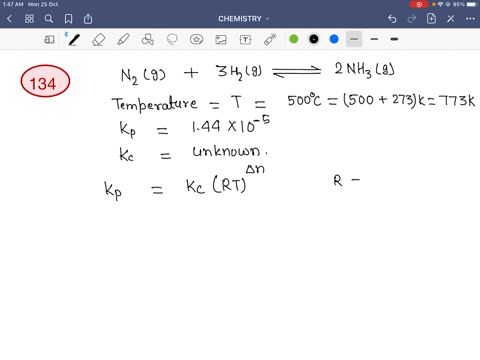Choose the black pen color
This screenshot has width=480, height=360.
tap(314, 39)
